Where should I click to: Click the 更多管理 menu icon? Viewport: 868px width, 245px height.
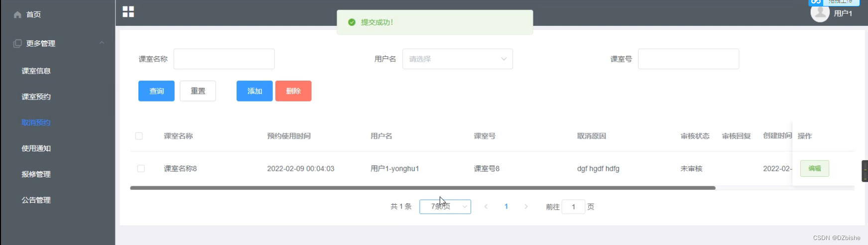point(17,43)
